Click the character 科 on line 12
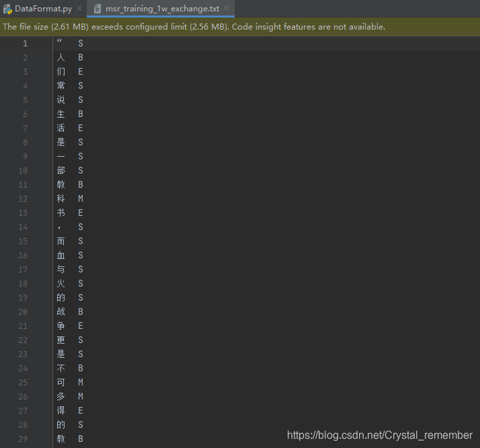This screenshot has width=480, height=448. [x=61, y=199]
